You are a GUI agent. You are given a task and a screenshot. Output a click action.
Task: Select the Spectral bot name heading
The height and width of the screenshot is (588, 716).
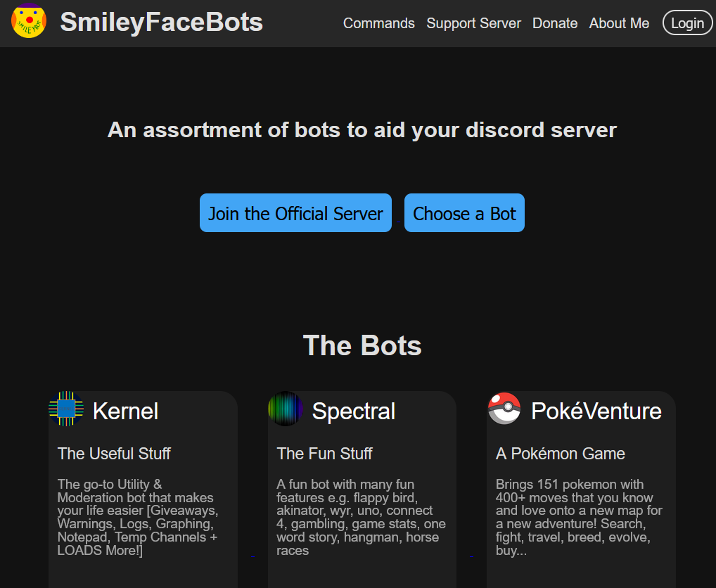coord(353,411)
